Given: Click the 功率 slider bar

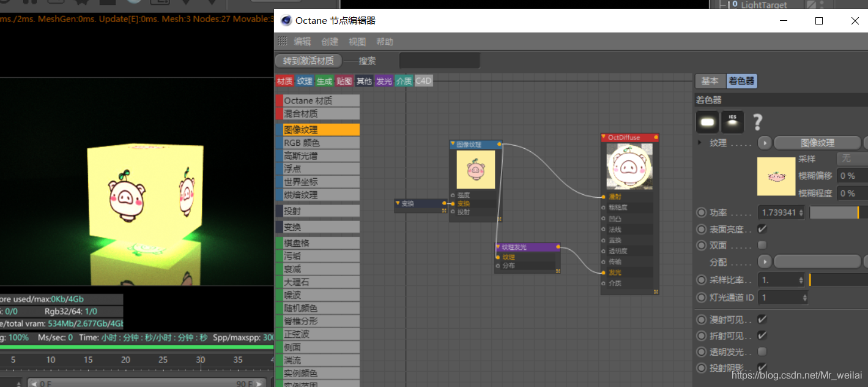Looking at the screenshot, I should (839, 212).
